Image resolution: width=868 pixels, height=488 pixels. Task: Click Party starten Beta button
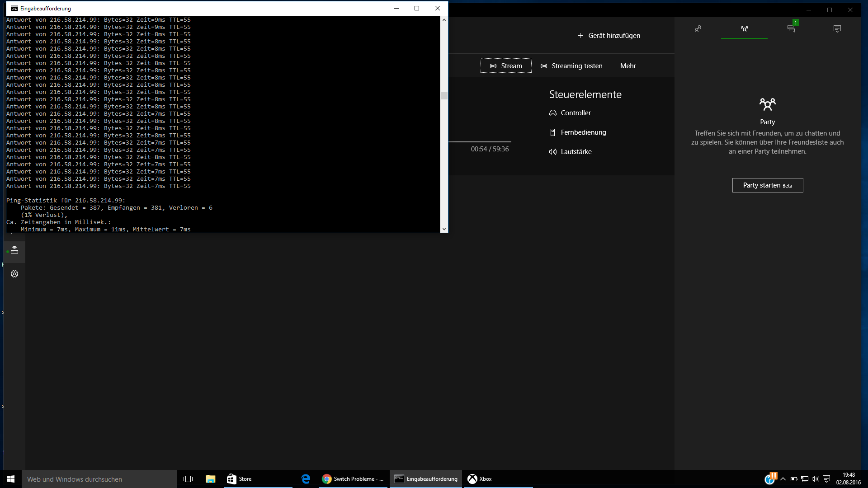click(767, 185)
